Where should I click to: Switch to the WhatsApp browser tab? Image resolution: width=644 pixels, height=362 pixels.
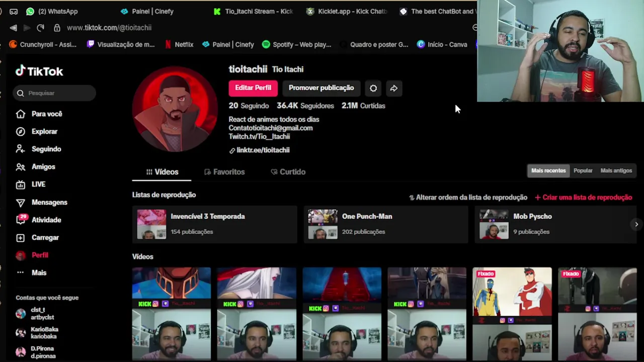[x=52, y=11]
